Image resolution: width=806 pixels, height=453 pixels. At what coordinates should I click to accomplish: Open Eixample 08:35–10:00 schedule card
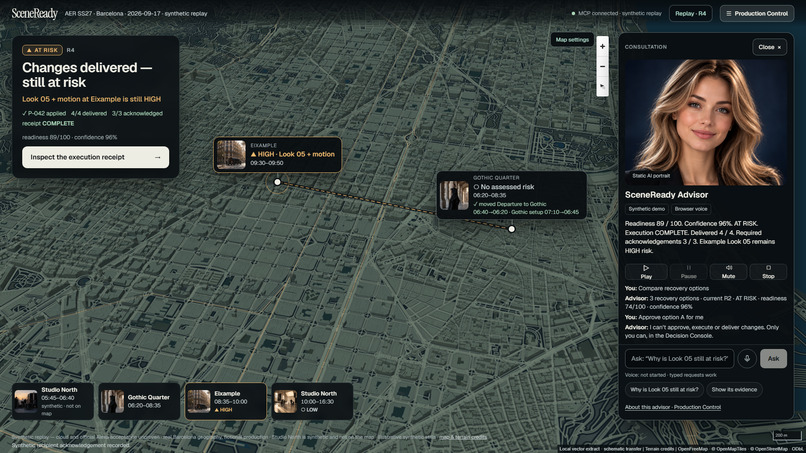(226, 401)
